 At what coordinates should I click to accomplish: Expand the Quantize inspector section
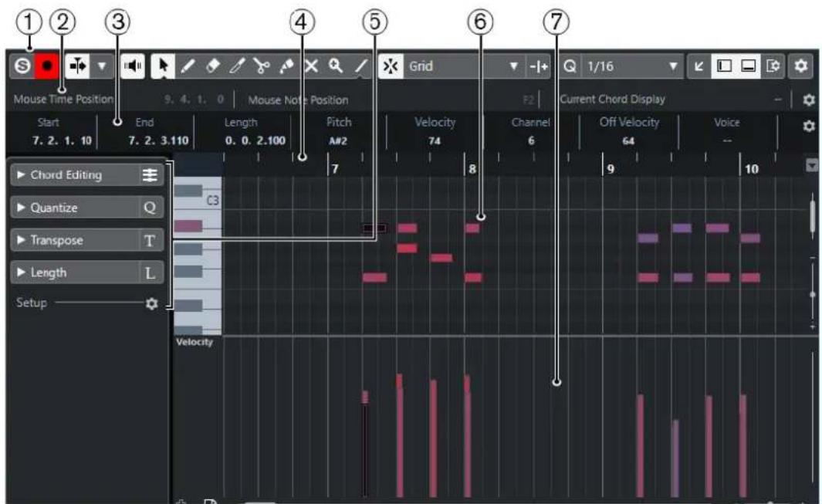(21, 208)
